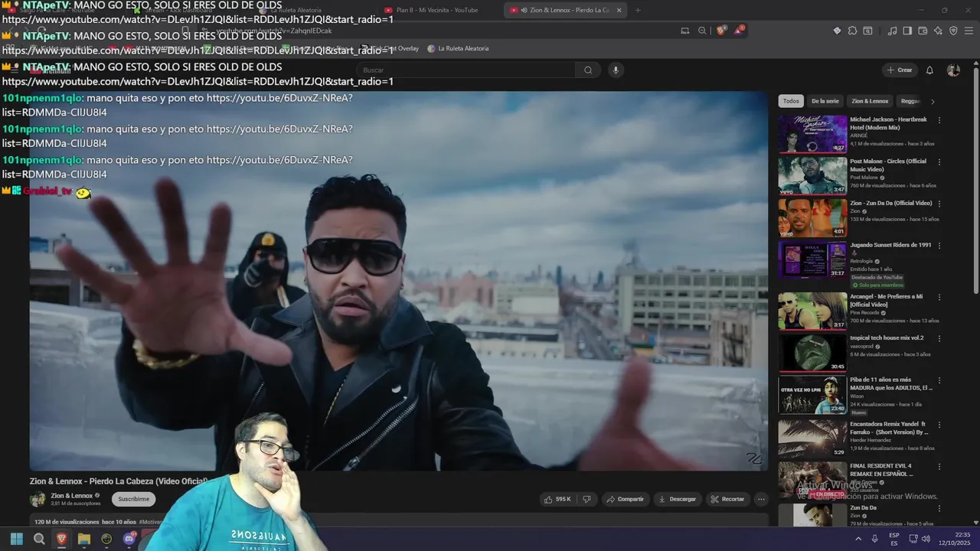Image resolution: width=980 pixels, height=551 pixels.
Task: Select the Todos filter chip
Action: click(x=791, y=101)
